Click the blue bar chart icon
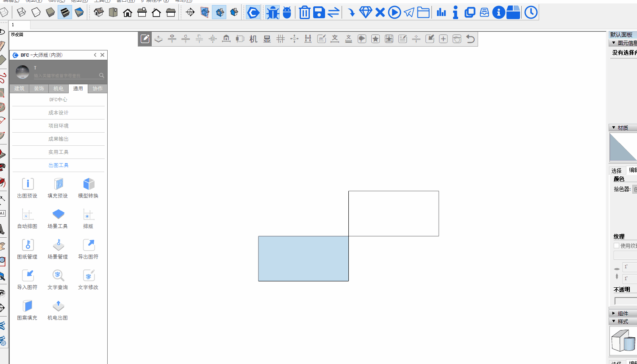 point(441,13)
